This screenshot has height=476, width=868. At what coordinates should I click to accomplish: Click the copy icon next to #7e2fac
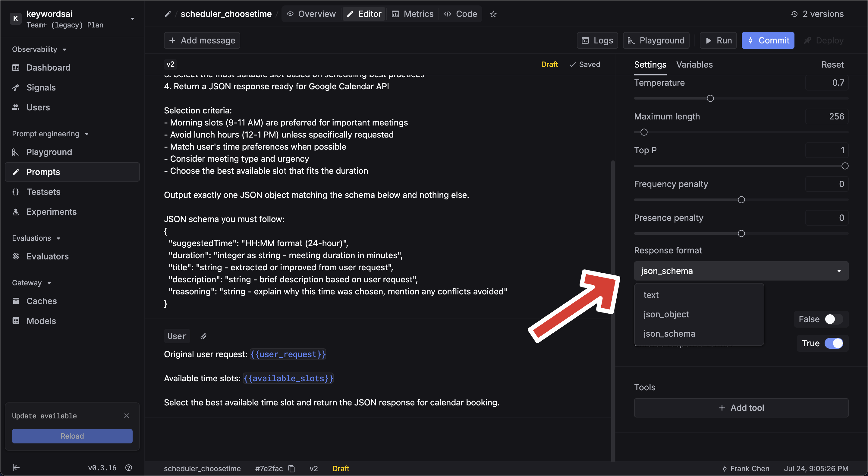(291, 468)
